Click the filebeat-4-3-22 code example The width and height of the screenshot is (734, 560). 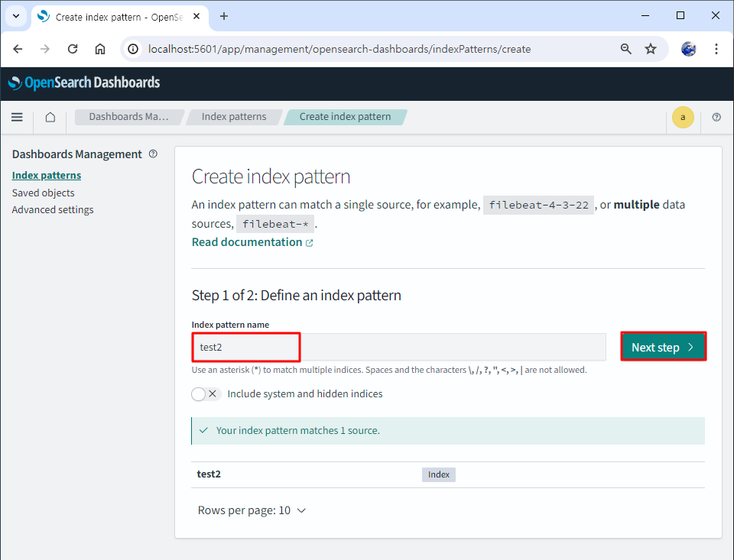(539, 205)
